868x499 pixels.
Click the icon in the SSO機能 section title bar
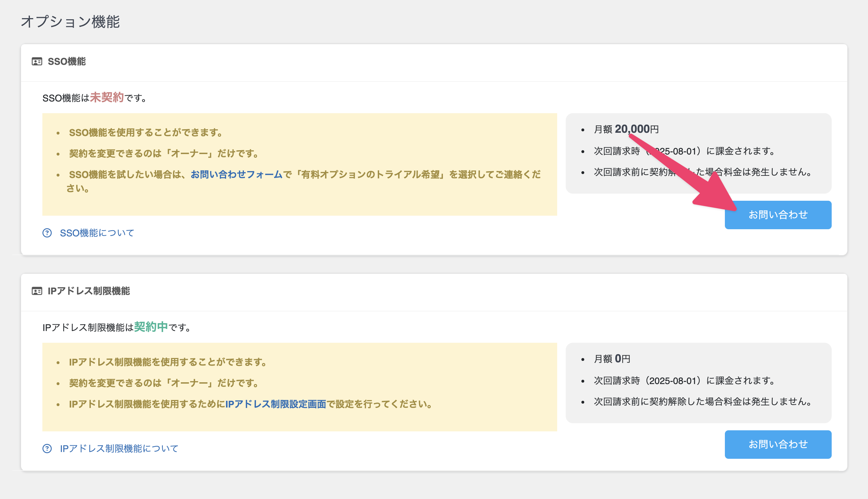point(37,61)
